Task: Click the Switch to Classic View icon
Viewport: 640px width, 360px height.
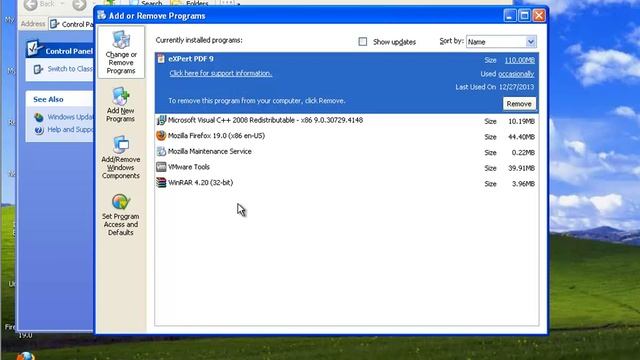Action: click(x=38, y=69)
